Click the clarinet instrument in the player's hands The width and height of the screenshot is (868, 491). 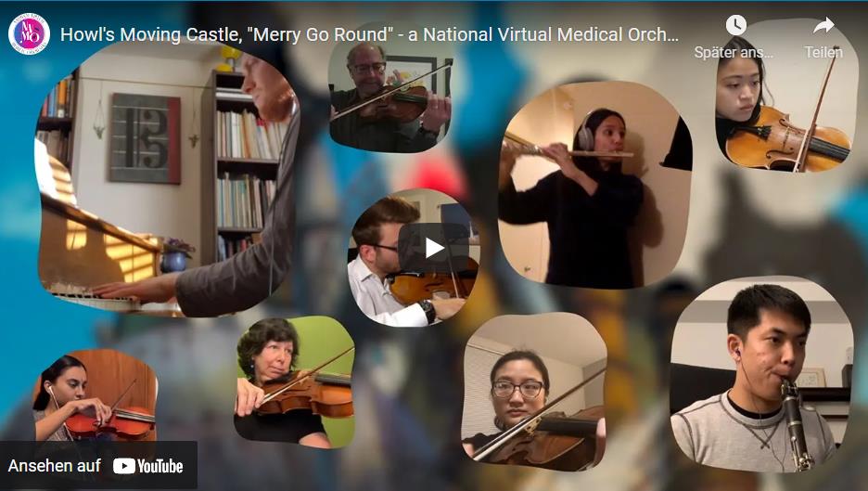pyautogui.click(x=798, y=425)
